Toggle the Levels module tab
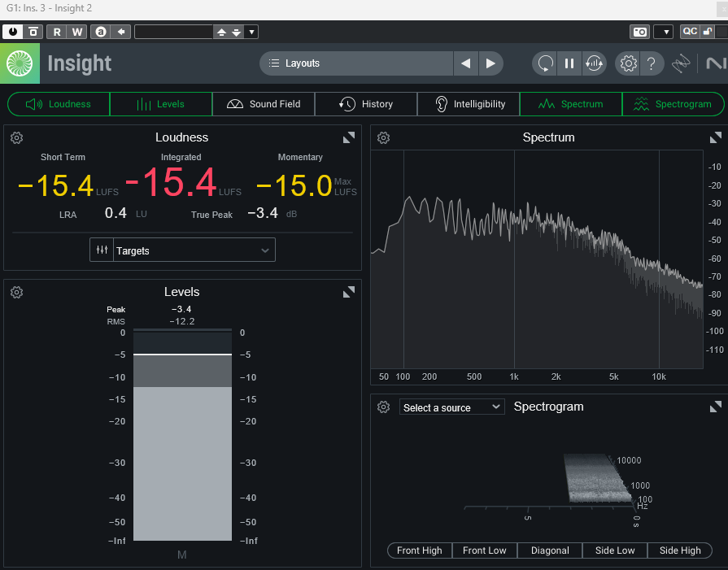The image size is (728, 570). point(161,104)
